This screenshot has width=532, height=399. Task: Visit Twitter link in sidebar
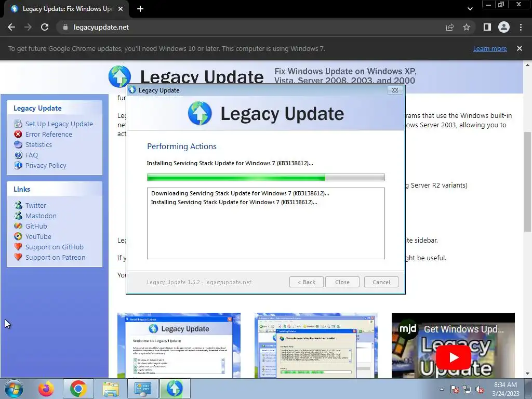36,205
